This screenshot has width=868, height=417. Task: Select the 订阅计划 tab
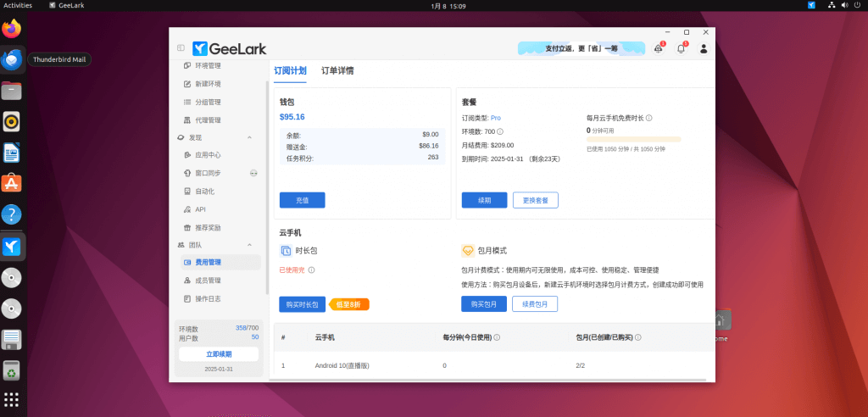(290, 71)
